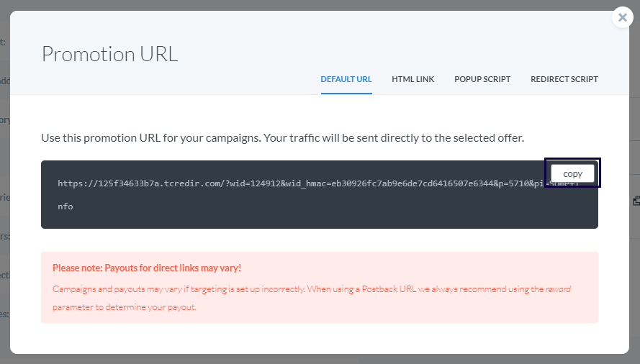Viewport: 640px width, 364px height.
Task: Click the italic reward parameter word
Action: pos(558,289)
